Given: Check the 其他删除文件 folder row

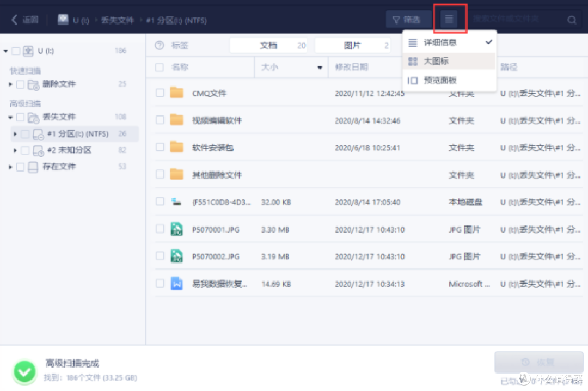Looking at the screenshot, I should [x=160, y=174].
